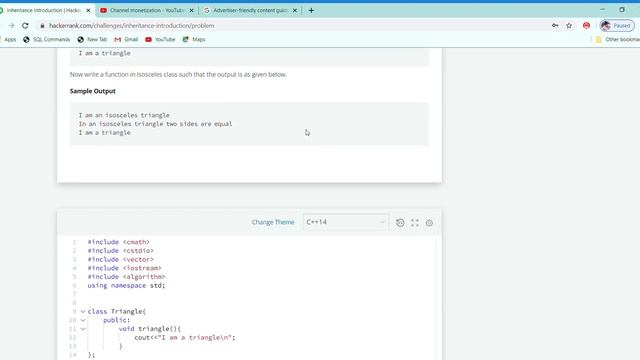Screen dimensions: 640x360
Task: Click the '#include <iostream>' code line
Action: point(124,268)
